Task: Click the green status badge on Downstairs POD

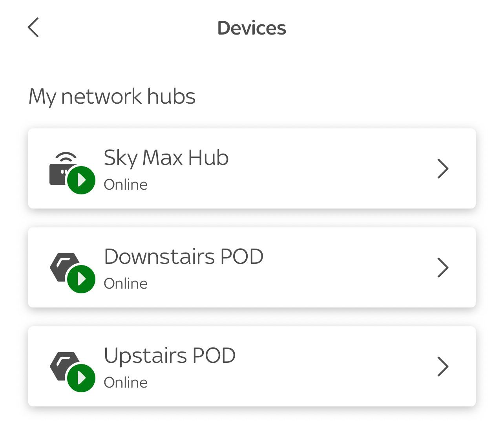Action: (82, 279)
